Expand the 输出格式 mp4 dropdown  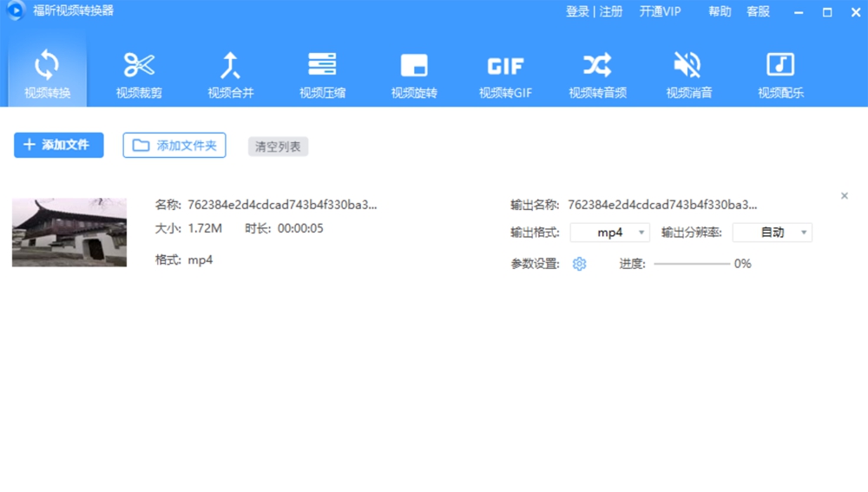(x=610, y=233)
